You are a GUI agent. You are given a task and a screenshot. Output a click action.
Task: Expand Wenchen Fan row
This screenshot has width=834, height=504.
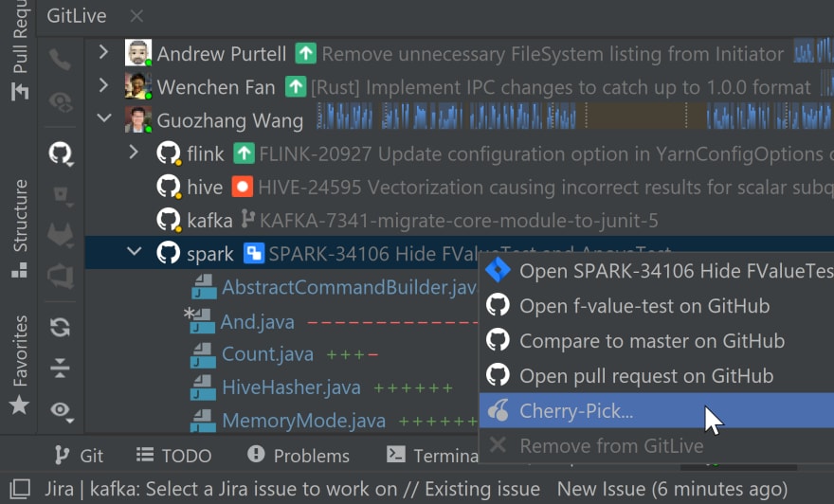(x=103, y=85)
